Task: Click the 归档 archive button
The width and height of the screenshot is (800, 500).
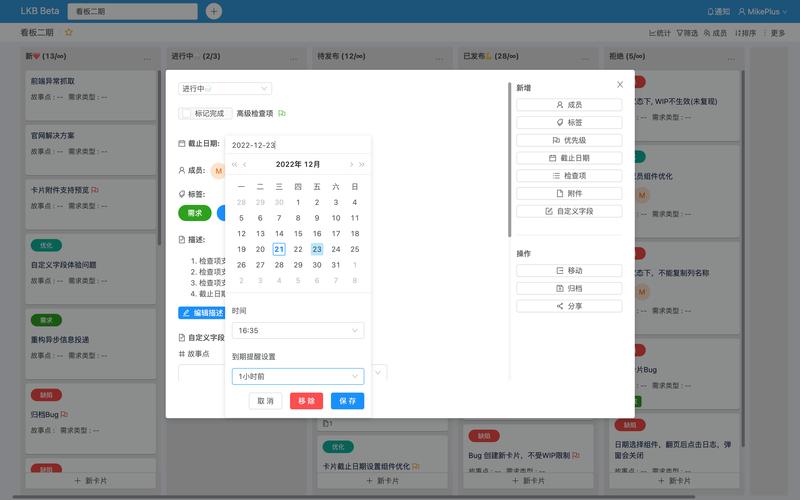Action: (569, 288)
